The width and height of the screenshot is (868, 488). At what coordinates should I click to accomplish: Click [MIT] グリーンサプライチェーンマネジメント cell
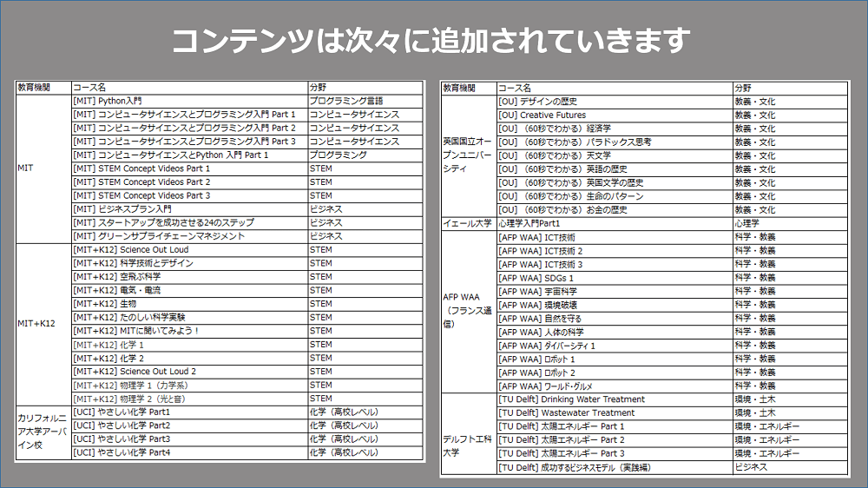(190, 236)
